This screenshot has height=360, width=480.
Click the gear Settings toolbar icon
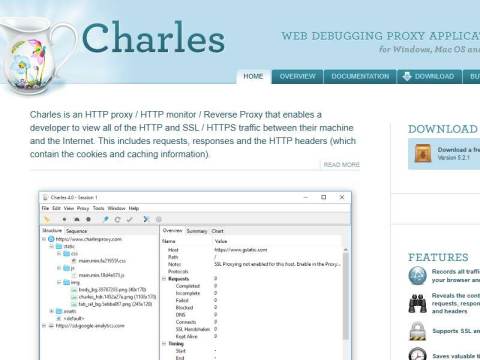[x=159, y=219]
